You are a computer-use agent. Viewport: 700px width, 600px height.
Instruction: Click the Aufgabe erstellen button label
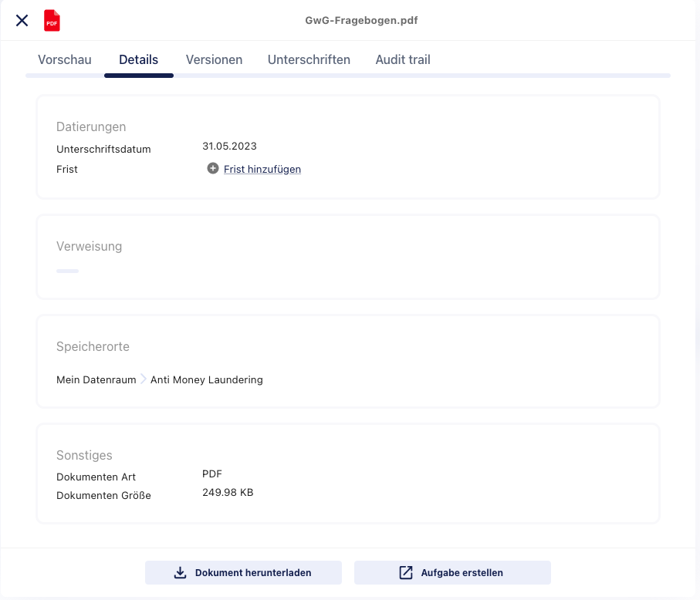pos(462,573)
